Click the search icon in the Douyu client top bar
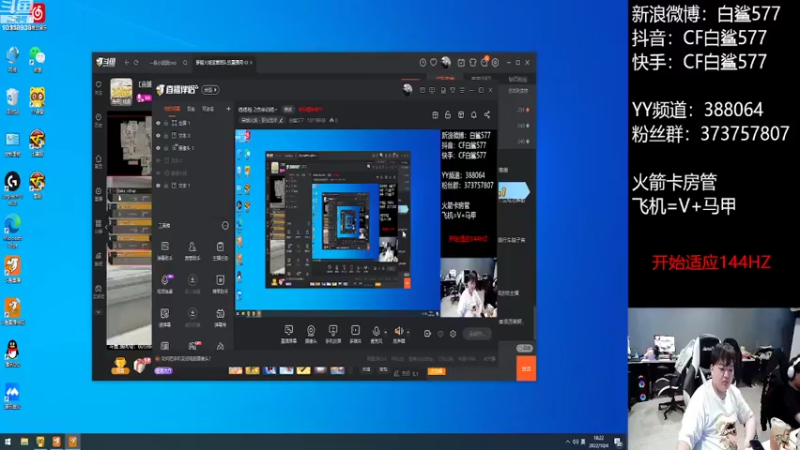The height and width of the screenshot is (450, 800). coord(185,63)
